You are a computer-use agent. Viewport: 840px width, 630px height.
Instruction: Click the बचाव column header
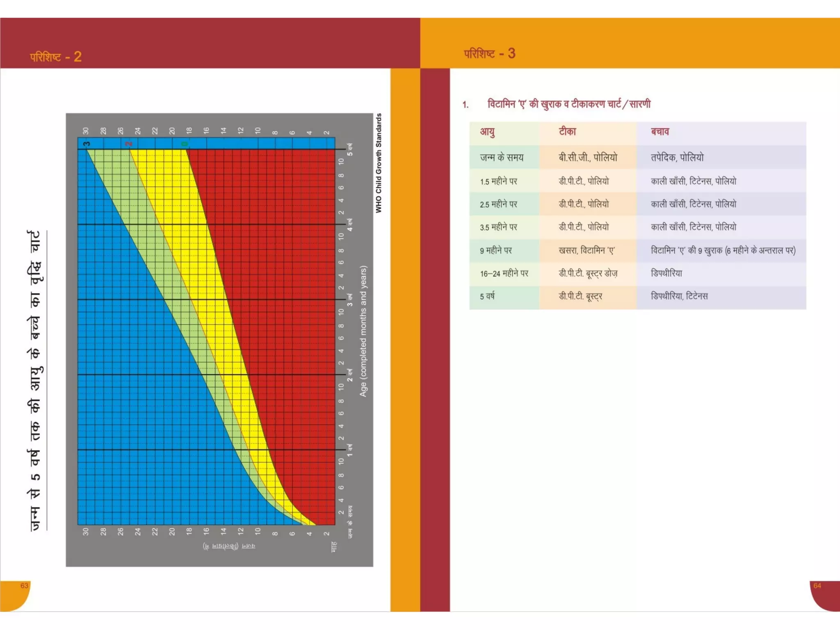pyautogui.click(x=660, y=132)
